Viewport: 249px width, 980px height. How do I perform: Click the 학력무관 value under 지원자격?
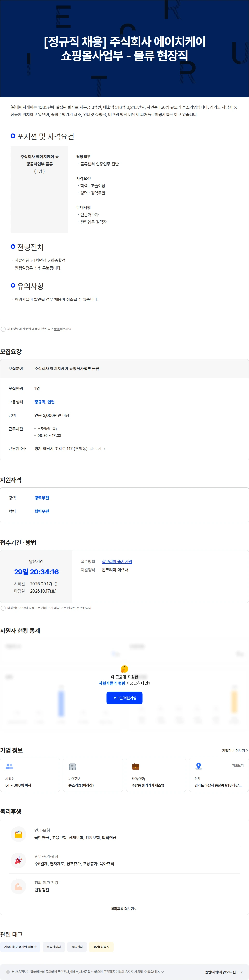41,511
